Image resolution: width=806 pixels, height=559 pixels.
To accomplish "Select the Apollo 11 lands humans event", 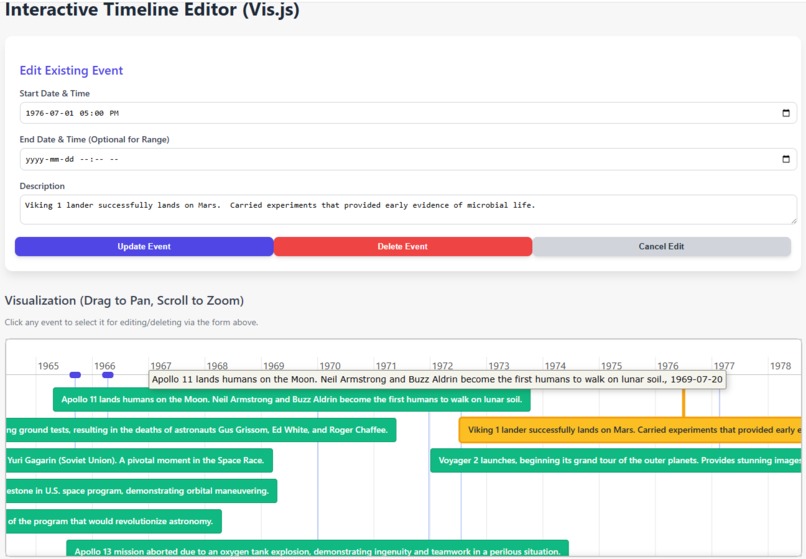I will [291, 400].
